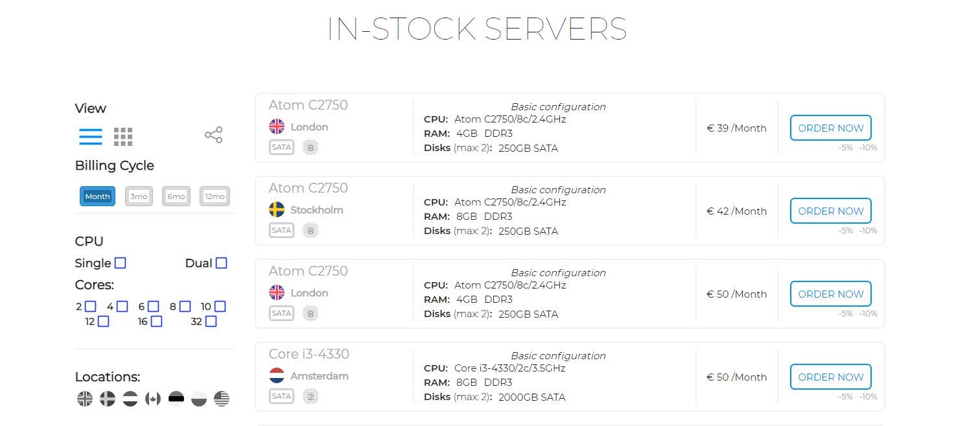
Task: Switch to list view layout
Action: pos(91,136)
